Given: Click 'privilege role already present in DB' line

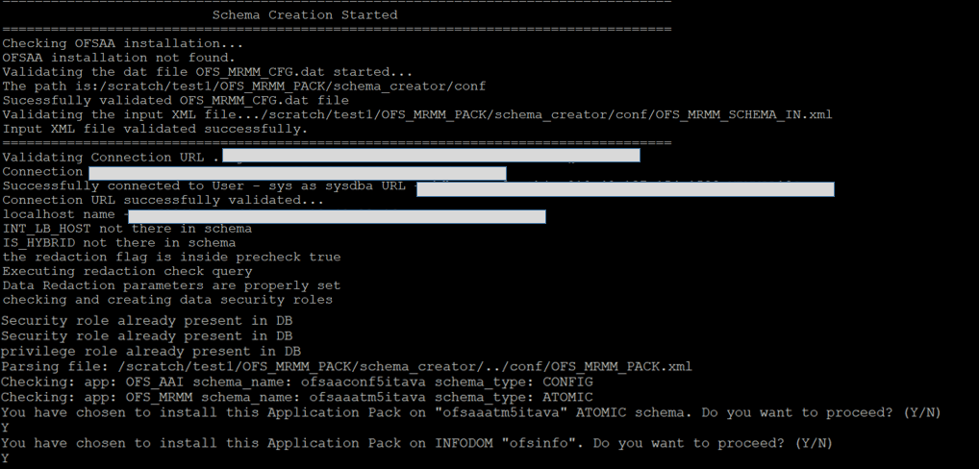Looking at the screenshot, I should click(x=151, y=351).
